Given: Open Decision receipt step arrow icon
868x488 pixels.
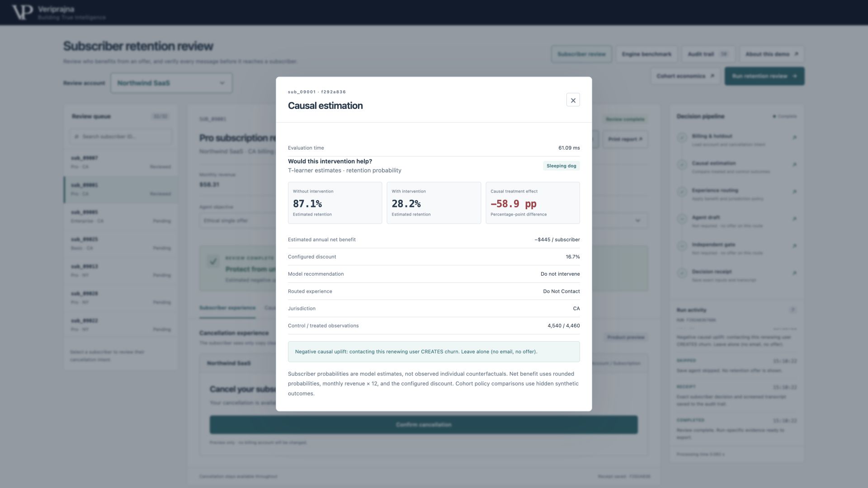Looking at the screenshot, I should pyautogui.click(x=794, y=273).
